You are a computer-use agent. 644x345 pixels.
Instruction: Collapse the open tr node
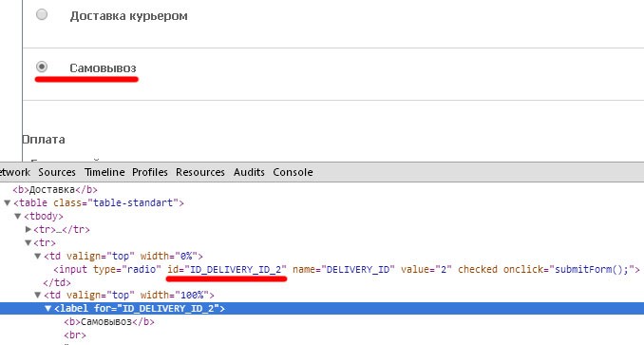point(28,242)
